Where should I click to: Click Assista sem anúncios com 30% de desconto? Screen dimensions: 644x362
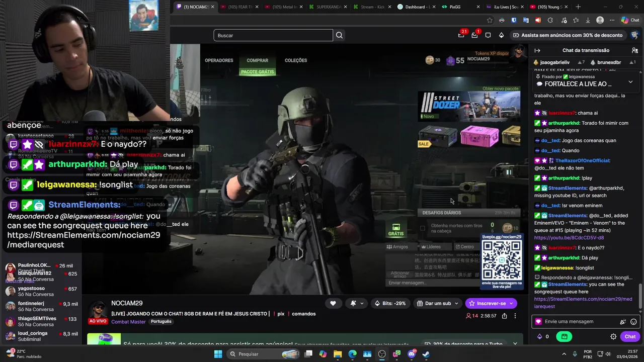568,35
